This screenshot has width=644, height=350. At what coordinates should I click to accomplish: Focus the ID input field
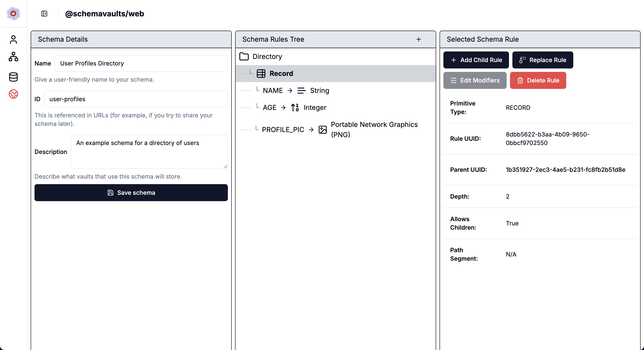click(x=135, y=99)
